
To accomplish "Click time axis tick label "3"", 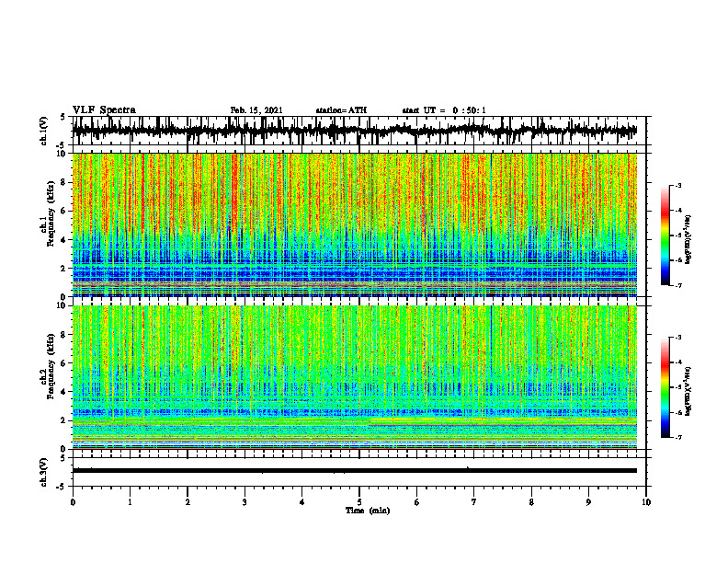I will coord(245,502).
